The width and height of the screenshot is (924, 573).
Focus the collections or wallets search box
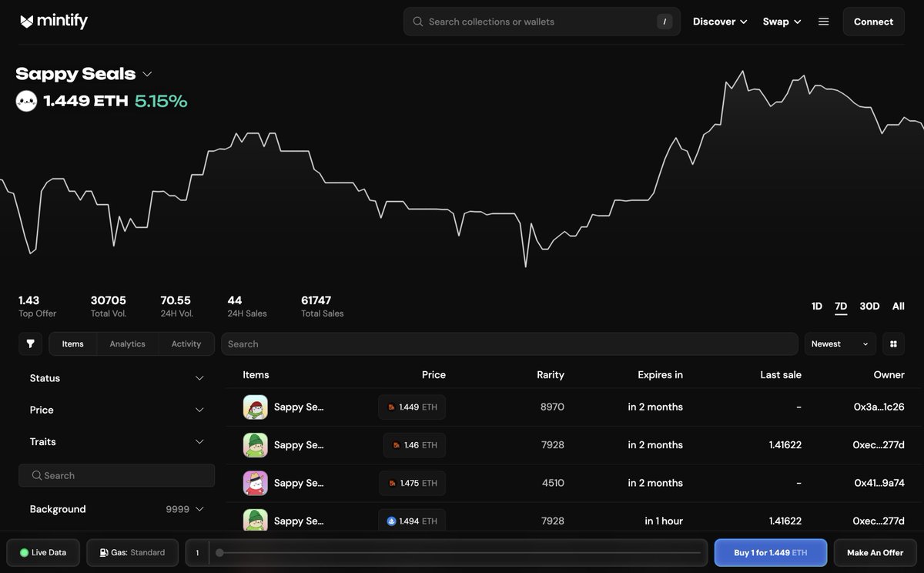point(542,22)
